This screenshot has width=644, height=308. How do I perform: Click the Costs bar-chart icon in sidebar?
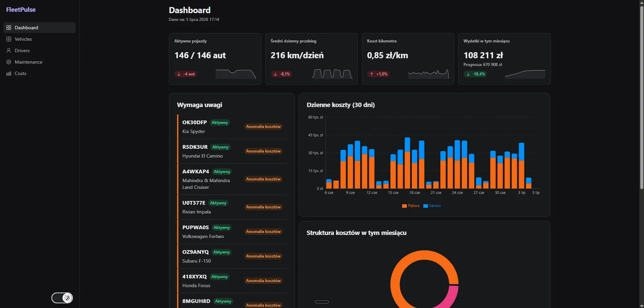coord(9,73)
